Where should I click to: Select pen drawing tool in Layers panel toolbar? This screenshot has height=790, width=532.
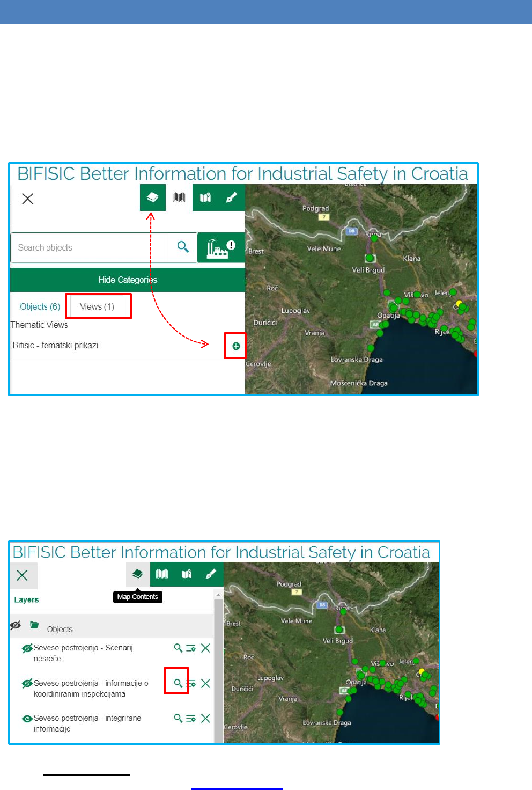click(x=211, y=574)
